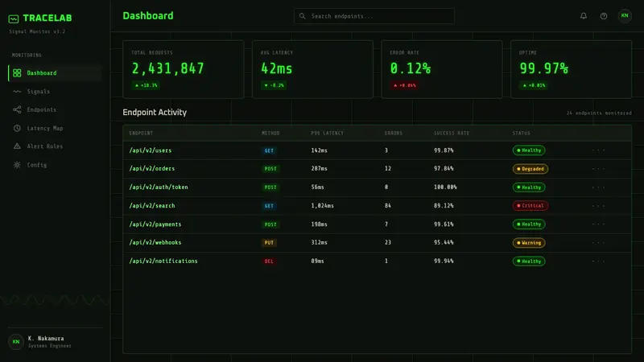Click the Signals wave icon
Screen dimensions: 644x362
[x=17, y=92]
